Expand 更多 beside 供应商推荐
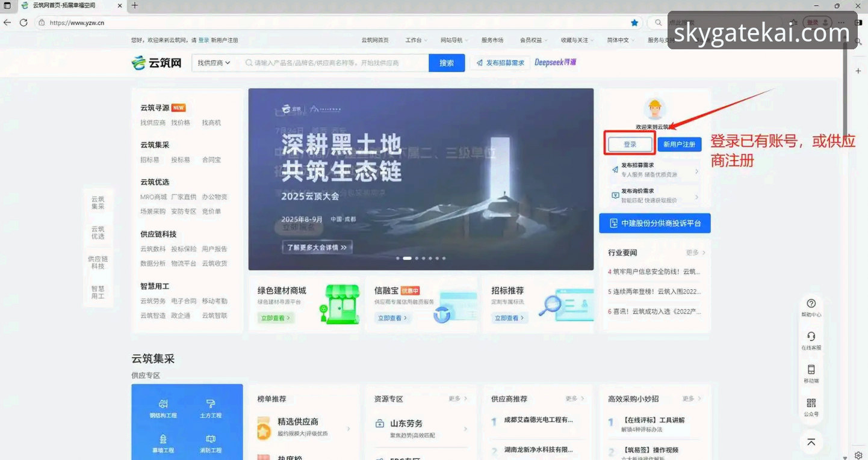Viewport: 868px width, 460px height. pos(574,399)
